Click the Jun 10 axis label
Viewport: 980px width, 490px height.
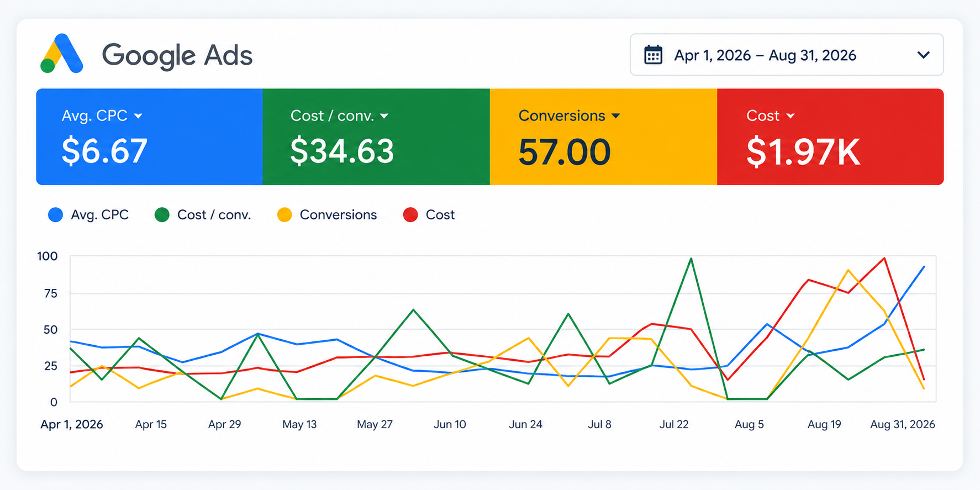[450, 424]
